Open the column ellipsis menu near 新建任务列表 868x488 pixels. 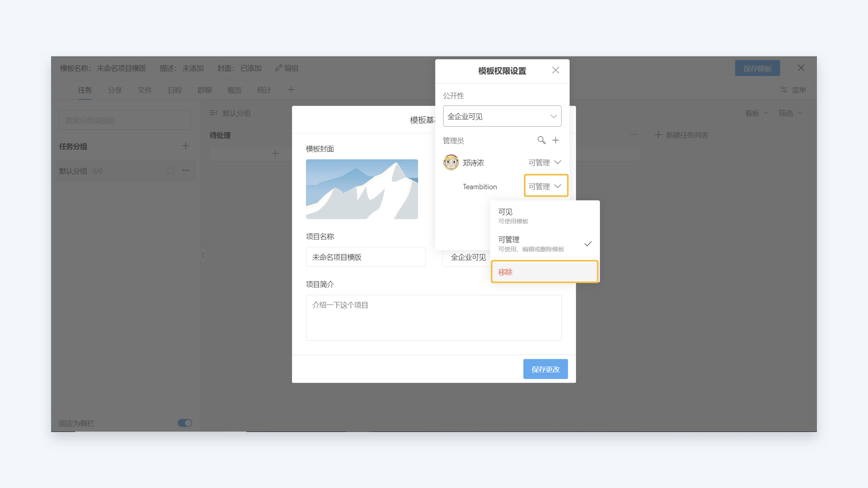point(634,135)
